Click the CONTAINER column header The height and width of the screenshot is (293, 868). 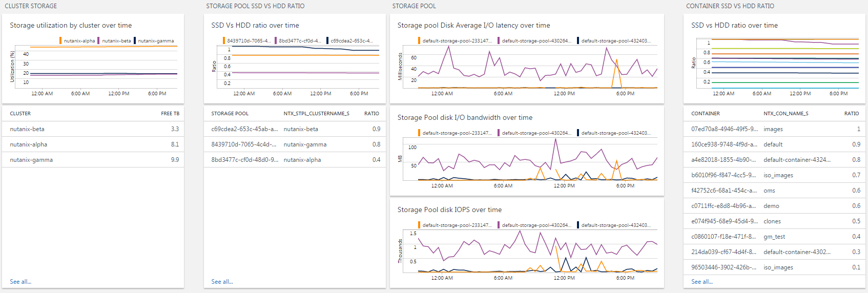coord(706,114)
